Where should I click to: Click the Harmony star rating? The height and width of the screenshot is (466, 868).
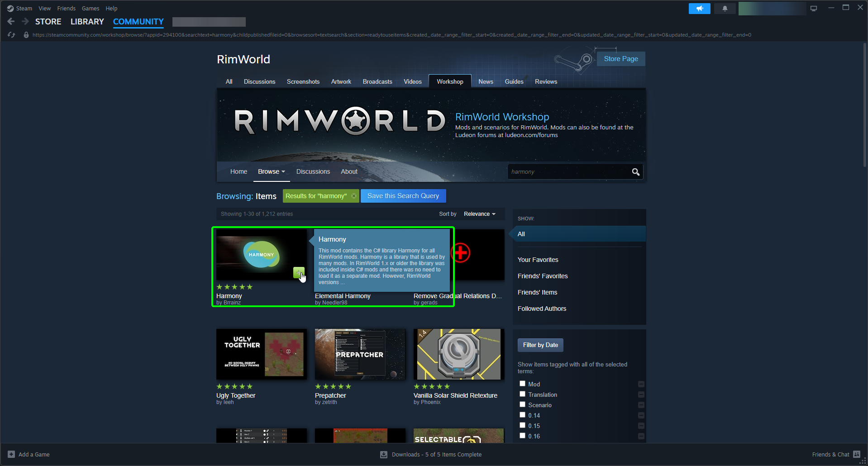coord(234,287)
